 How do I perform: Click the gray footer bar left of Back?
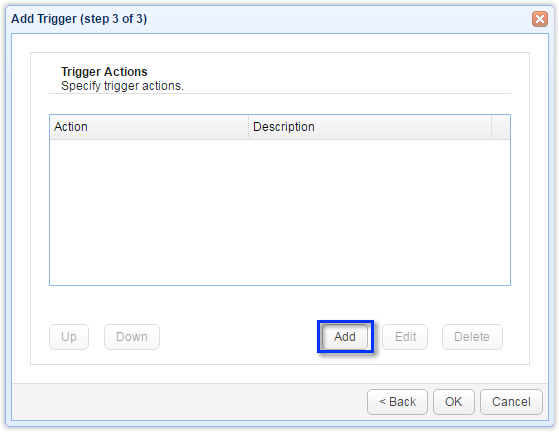(189, 402)
